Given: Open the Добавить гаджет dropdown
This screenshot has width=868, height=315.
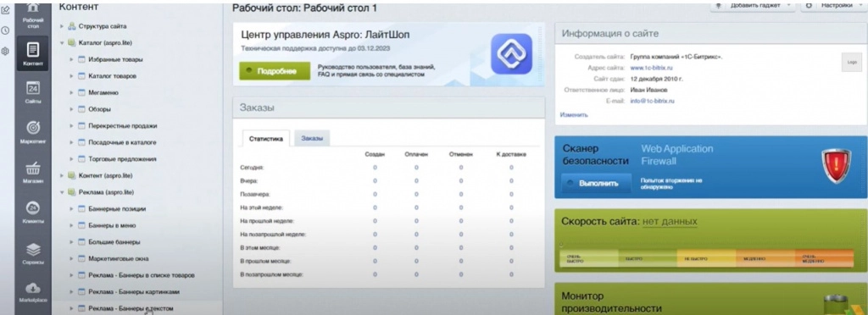Looking at the screenshot, I should click(x=753, y=5).
